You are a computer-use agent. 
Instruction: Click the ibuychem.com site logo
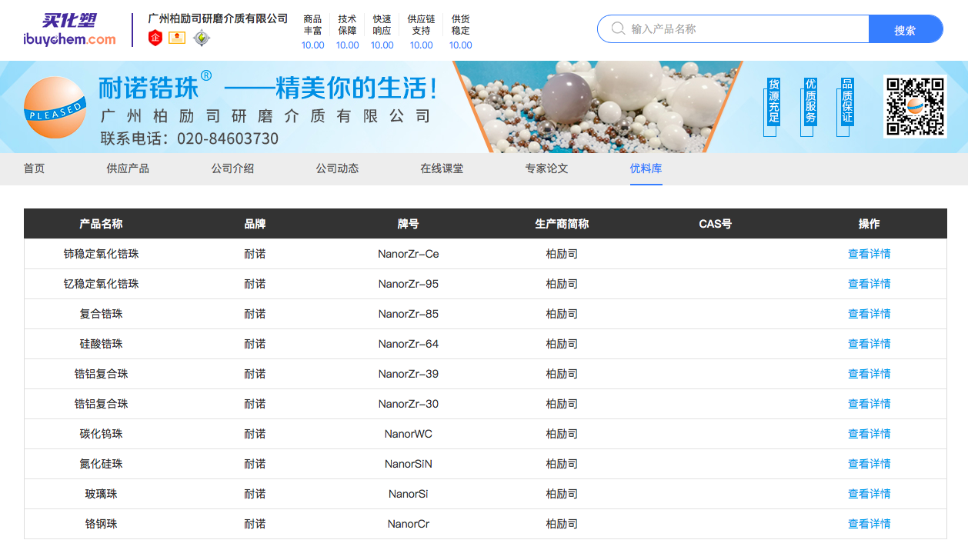pos(70,30)
